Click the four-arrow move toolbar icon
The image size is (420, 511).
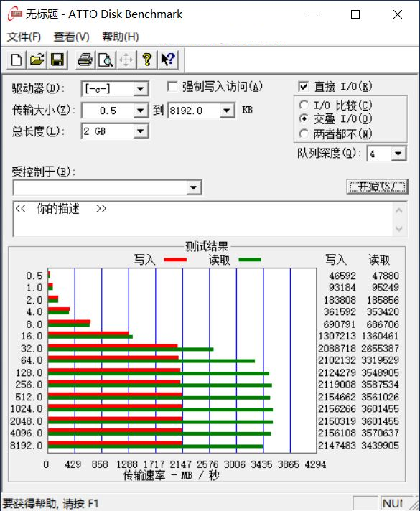(126, 60)
